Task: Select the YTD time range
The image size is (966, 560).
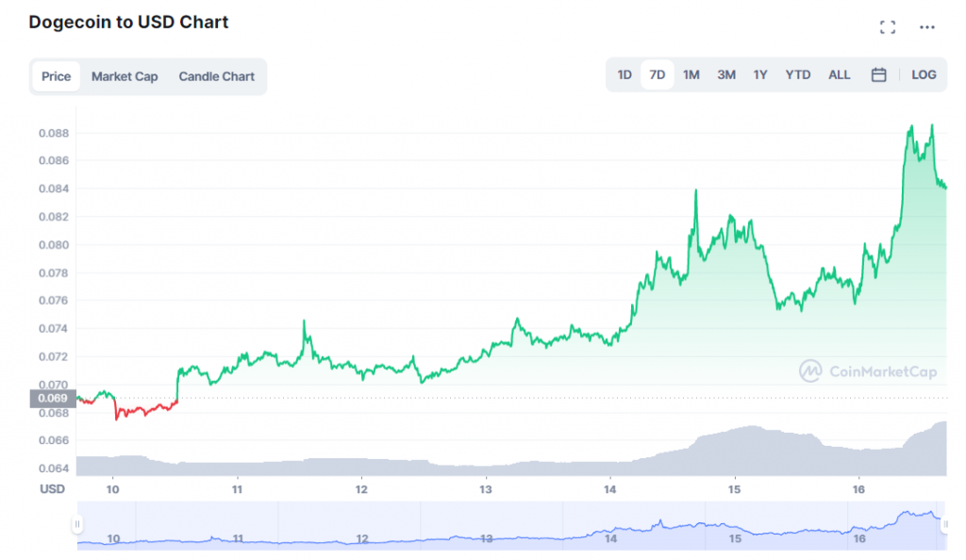Action: click(797, 74)
